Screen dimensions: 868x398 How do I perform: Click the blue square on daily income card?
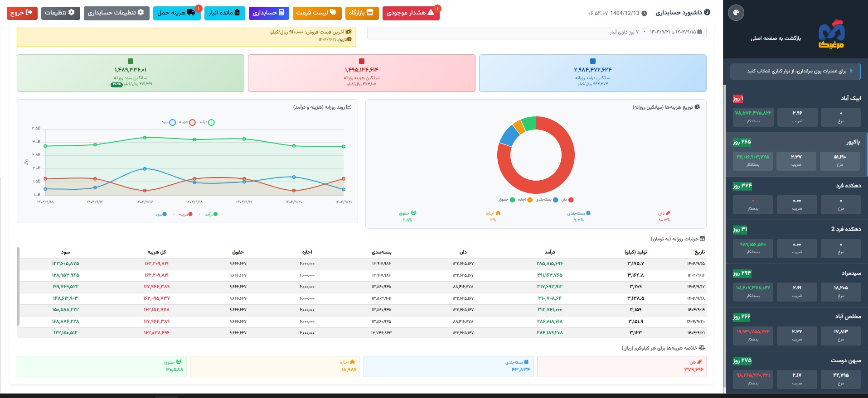coord(592,61)
